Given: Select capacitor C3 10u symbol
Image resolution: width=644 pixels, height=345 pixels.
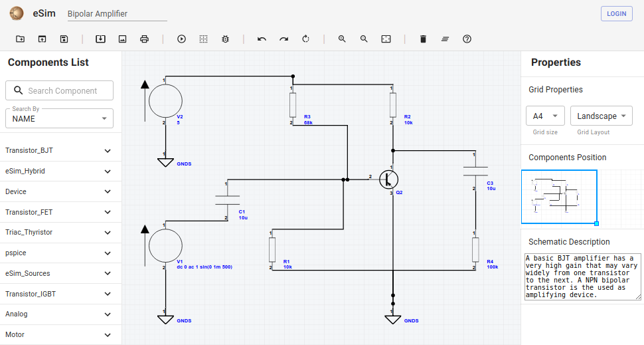Looking at the screenshot, I should coord(475,171).
